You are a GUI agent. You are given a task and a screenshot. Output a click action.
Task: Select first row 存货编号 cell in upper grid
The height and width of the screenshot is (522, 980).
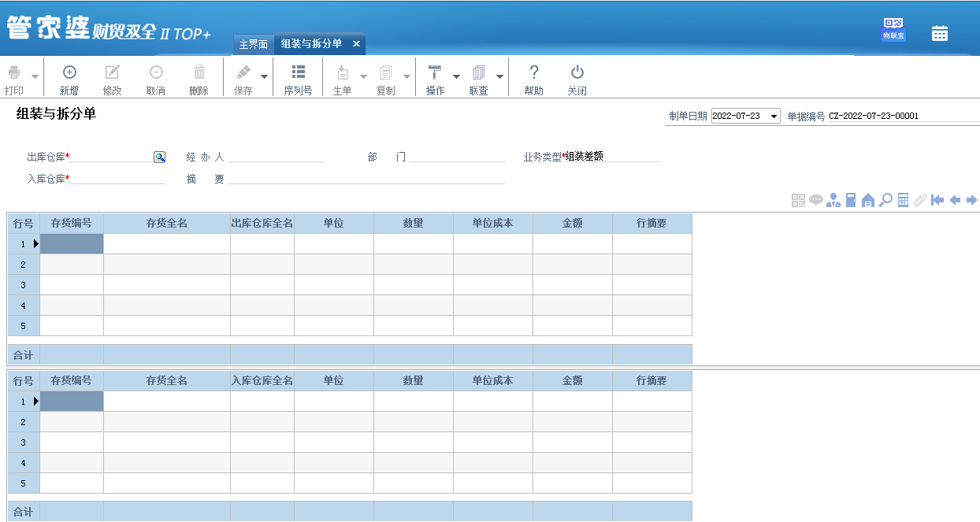(x=72, y=244)
